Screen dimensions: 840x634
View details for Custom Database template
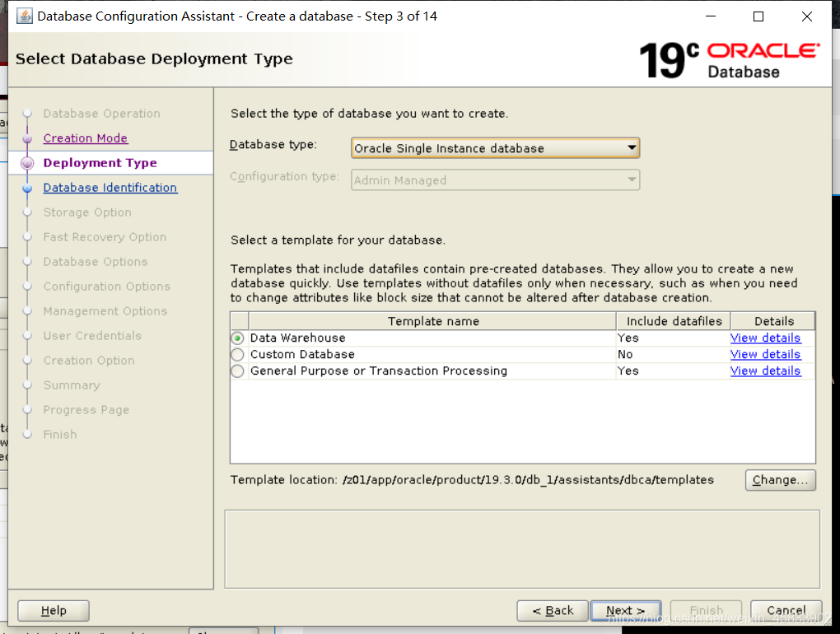[x=765, y=355]
